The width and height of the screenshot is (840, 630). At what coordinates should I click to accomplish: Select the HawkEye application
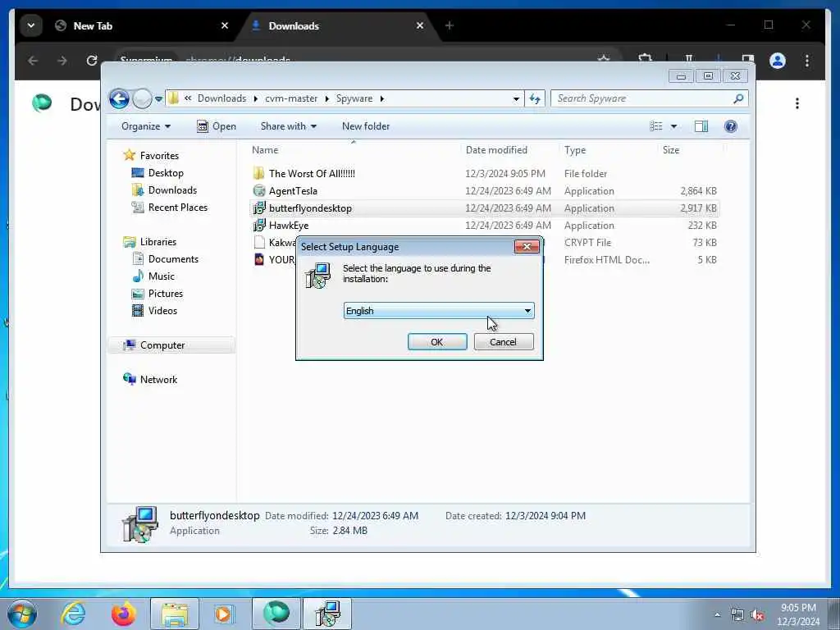pos(289,225)
